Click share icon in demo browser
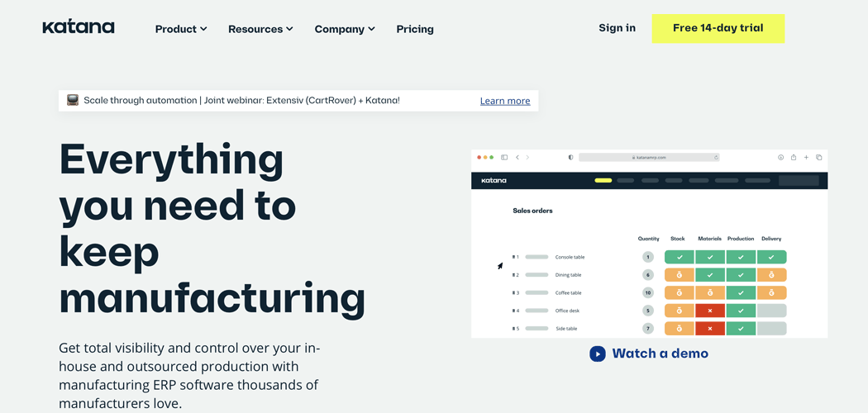The image size is (868, 413). pyautogui.click(x=794, y=157)
